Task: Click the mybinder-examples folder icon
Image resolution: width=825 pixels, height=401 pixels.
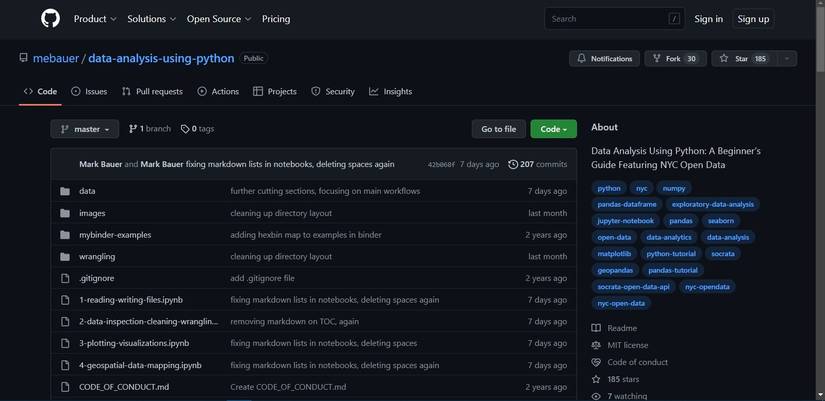Action: [65, 235]
